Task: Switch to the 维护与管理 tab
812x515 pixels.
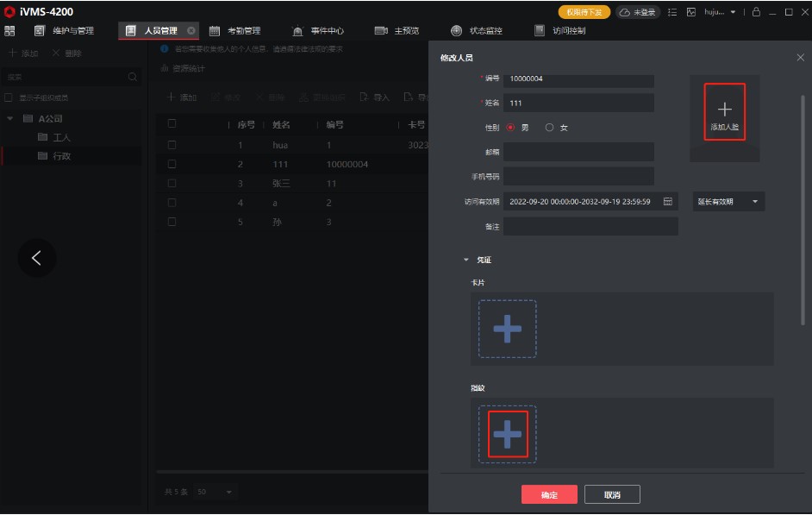Action: (64, 30)
